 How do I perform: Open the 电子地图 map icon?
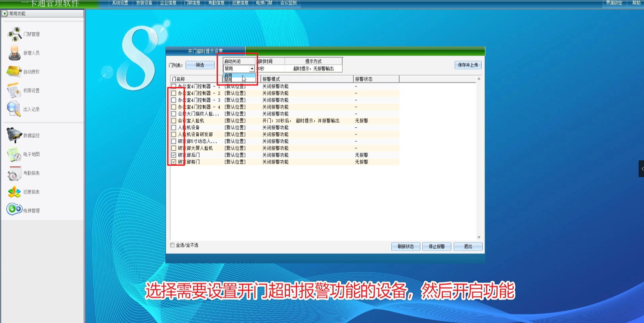(x=14, y=154)
